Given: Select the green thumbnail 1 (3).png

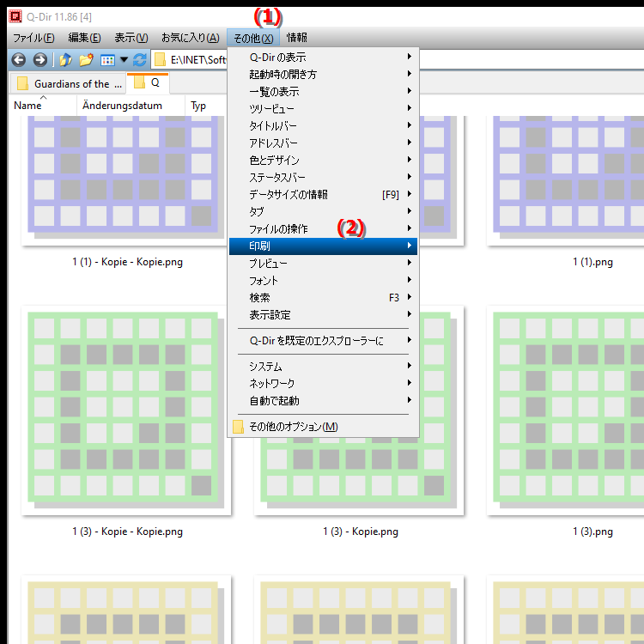Looking at the screenshot, I should click(566, 410).
